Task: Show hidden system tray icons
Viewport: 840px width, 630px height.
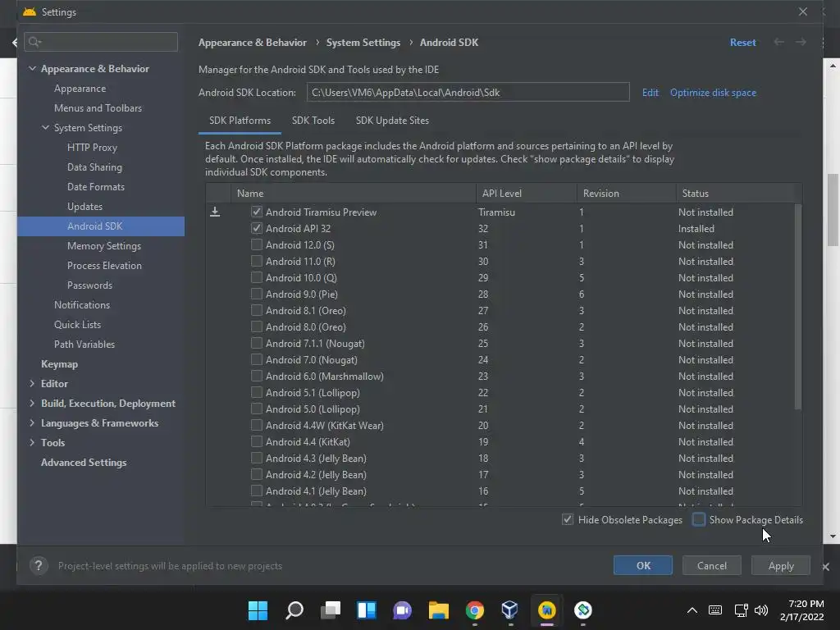Action: [692, 610]
